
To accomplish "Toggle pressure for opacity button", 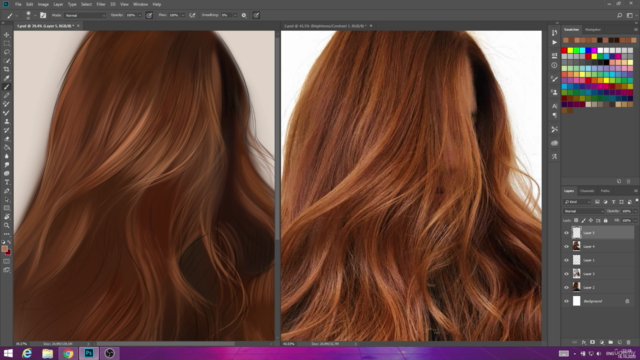I will coord(149,15).
